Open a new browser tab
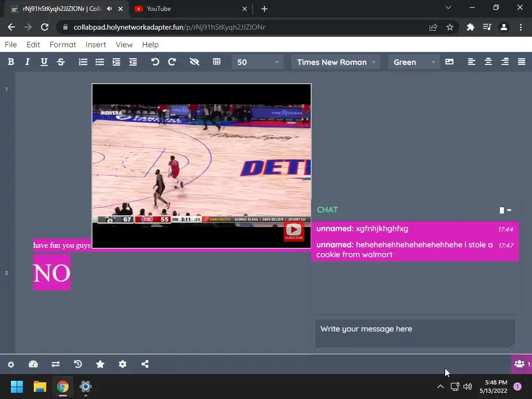 coord(264,9)
